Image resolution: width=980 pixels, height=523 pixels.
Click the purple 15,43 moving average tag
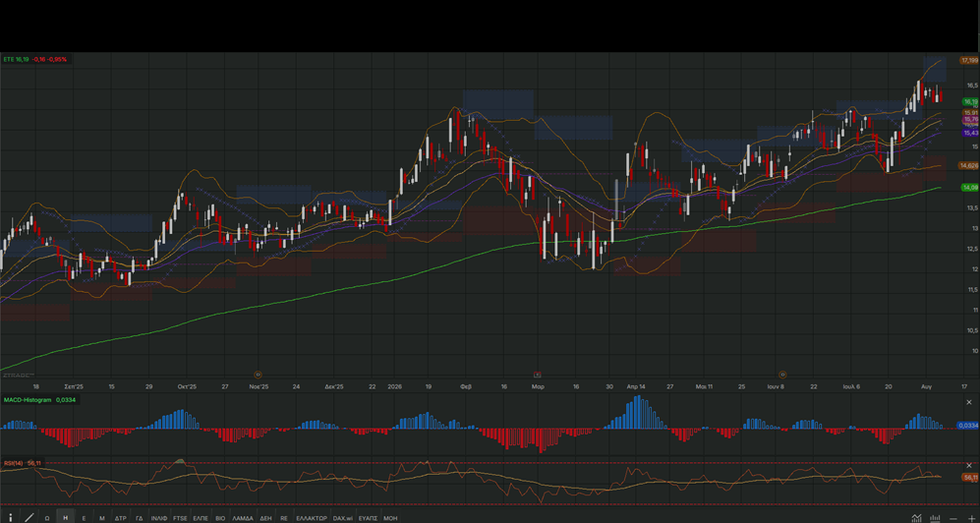tap(970, 133)
